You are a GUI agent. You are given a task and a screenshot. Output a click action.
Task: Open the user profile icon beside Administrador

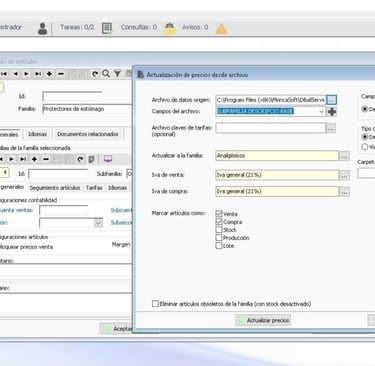tap(42, 29)
